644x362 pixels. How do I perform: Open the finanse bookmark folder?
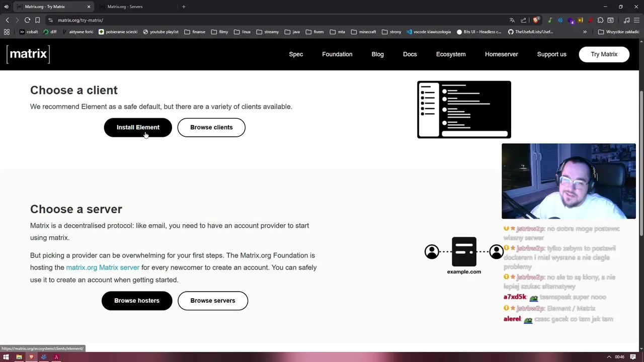click(195, 32)
